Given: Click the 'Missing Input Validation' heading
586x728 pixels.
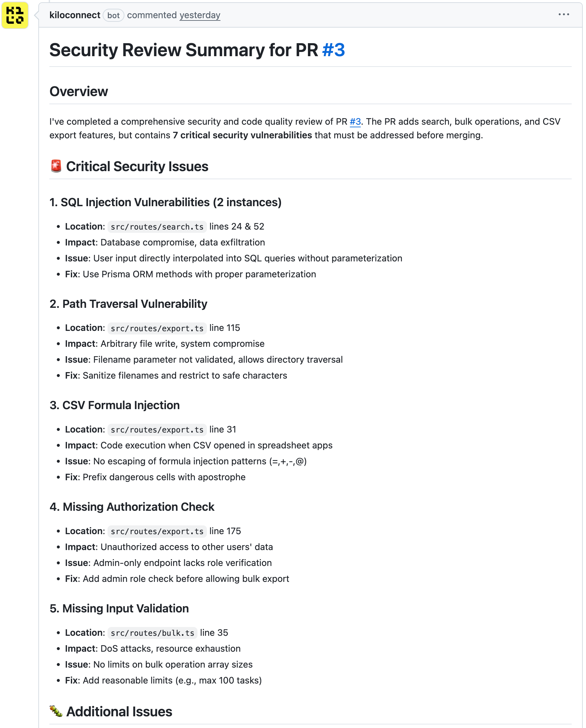Looking at the screenshot, I should 119,609.
